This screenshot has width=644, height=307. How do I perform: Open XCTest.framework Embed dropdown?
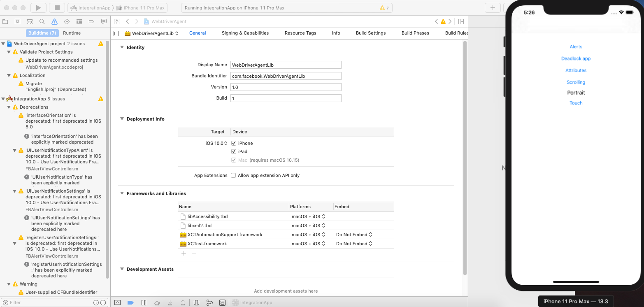(x=354, y=244)
